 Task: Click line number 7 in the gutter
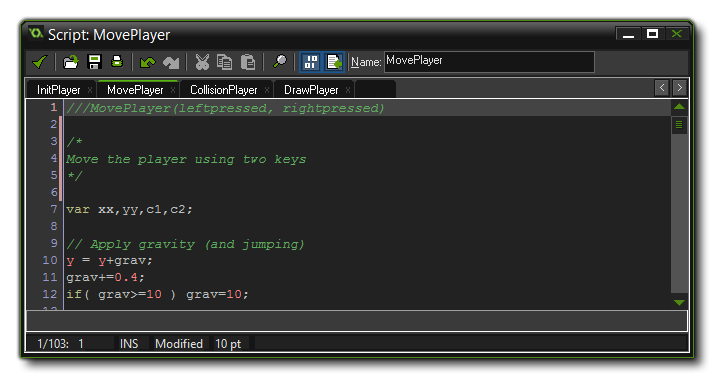pos(54,209)
